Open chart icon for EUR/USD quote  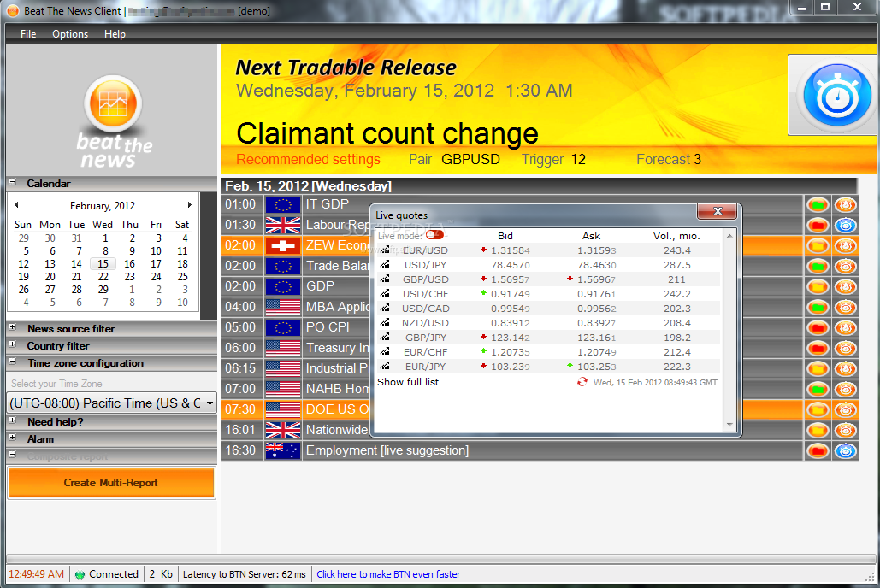click(x=385, y=250)
